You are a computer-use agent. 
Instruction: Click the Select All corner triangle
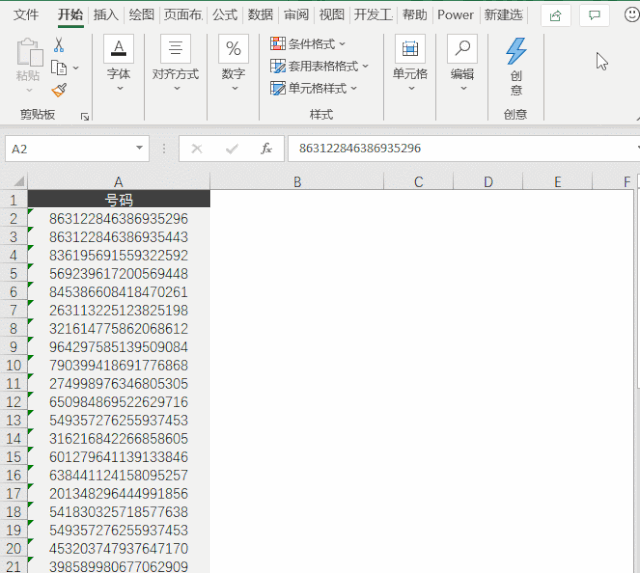19,181
